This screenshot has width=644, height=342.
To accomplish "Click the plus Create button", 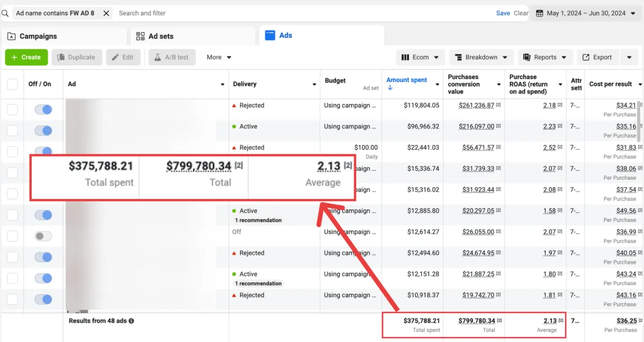I will pos(26,57).
